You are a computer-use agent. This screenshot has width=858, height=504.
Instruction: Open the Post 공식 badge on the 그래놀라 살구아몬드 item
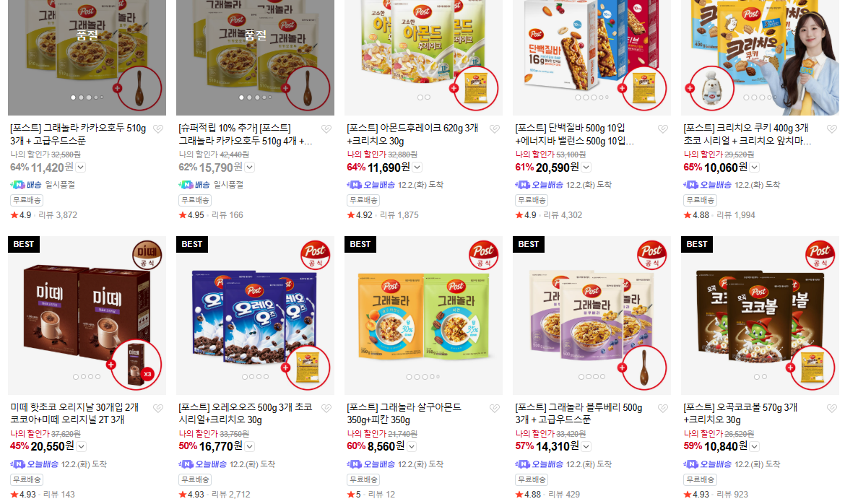point(484,254)
